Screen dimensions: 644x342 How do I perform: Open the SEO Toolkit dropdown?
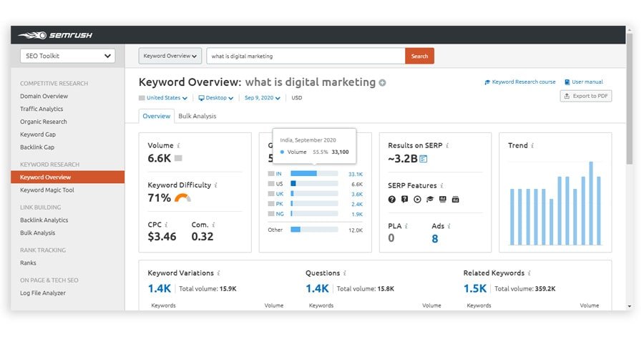(68, 57)
